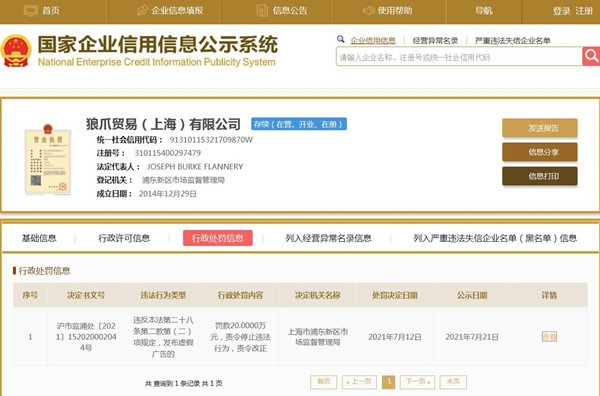Click the small magnifier icon beside 企业信用信息
600x396 pixels.
tap(341, 39)
